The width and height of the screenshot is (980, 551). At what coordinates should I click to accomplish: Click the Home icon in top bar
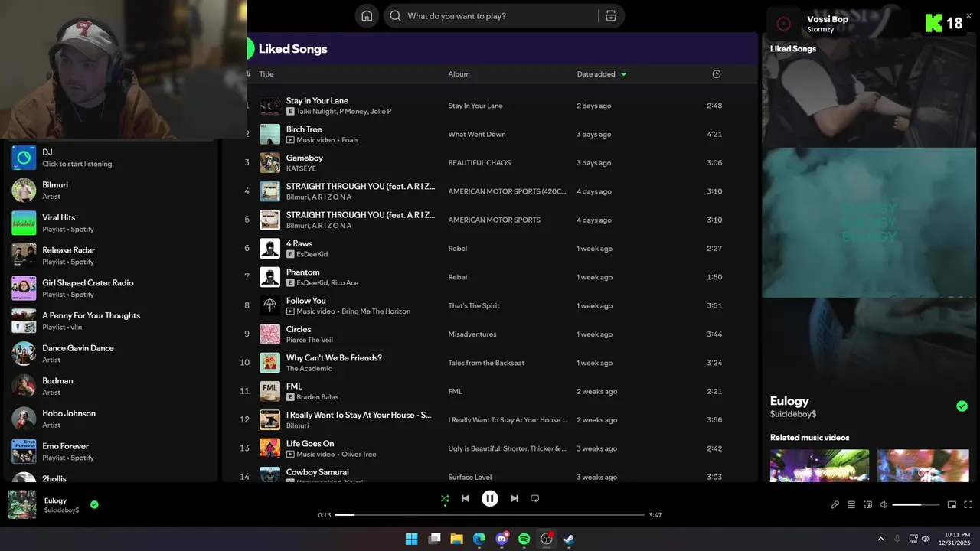[x=367, y=16]
